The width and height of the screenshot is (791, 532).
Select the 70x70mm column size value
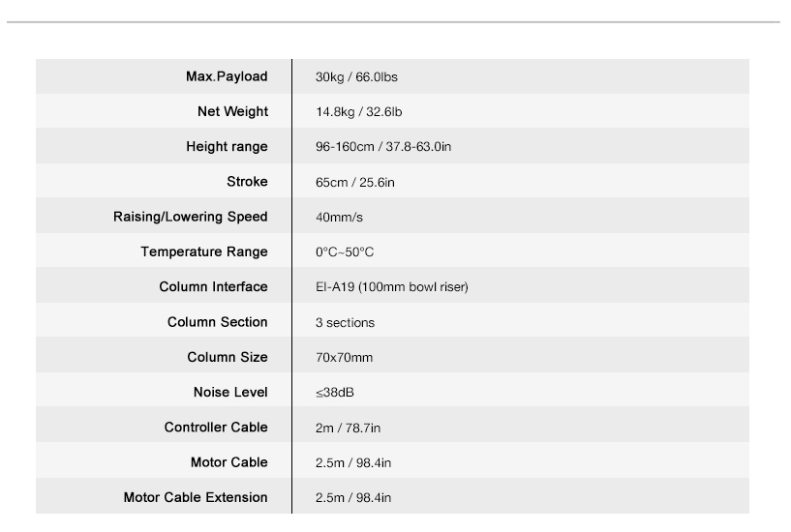click(344, 358)
